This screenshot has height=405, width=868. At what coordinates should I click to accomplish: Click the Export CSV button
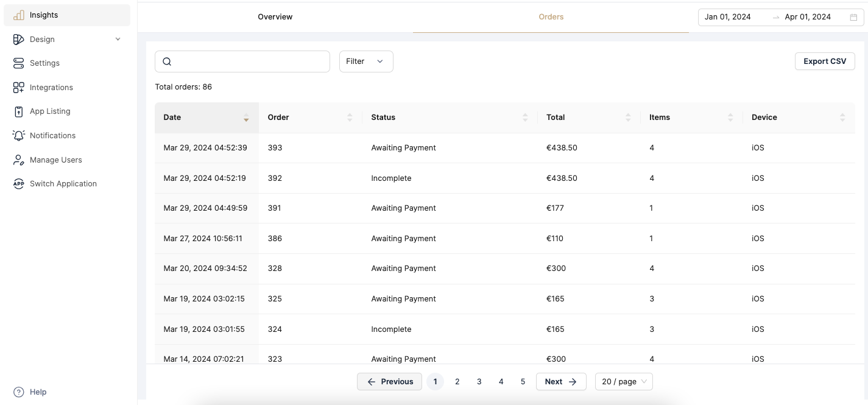[824, 62]
